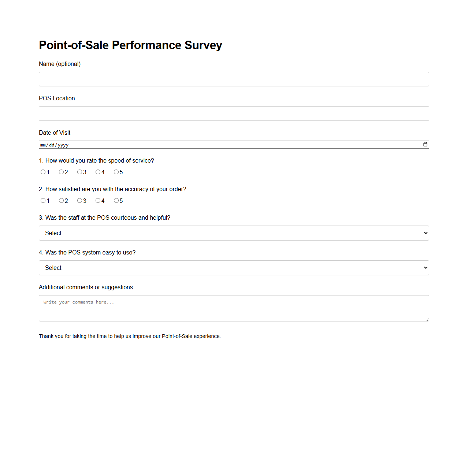Click the POS Location text field
This screenshot has width=468, height=476.
pos(234,114)
